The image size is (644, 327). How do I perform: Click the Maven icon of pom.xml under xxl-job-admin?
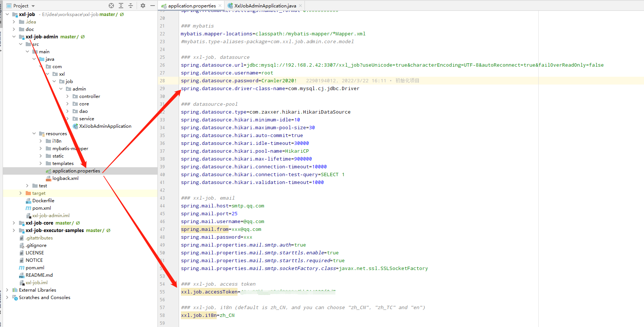pyautogui.click(x=28, y=208)
